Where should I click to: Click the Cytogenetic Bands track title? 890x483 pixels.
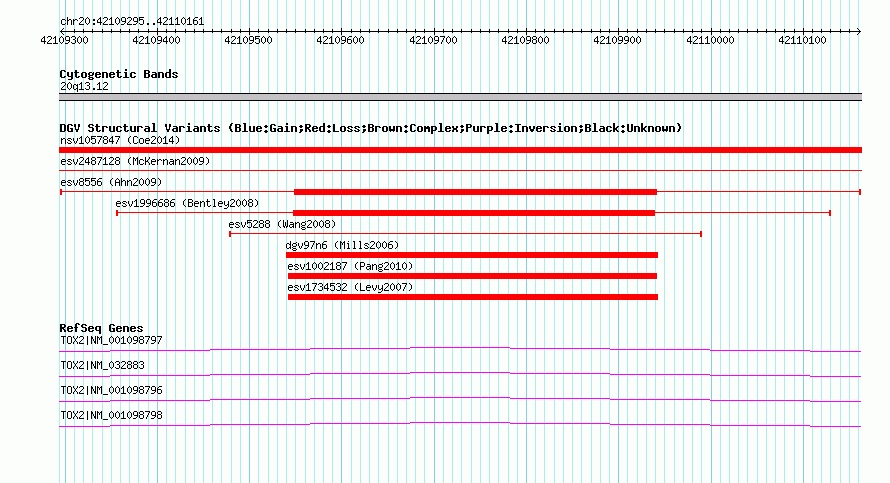[119, 74]
